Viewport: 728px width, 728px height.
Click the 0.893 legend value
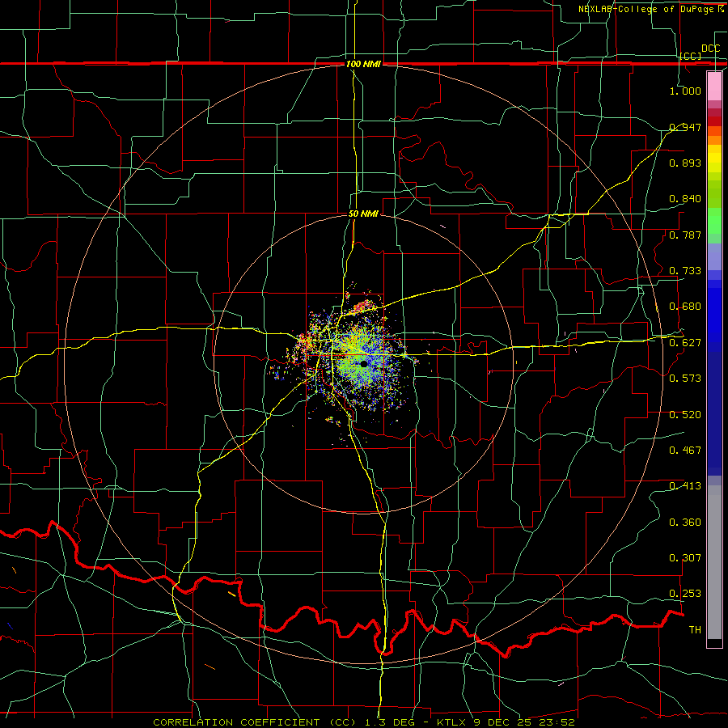[x=685, y=163]
